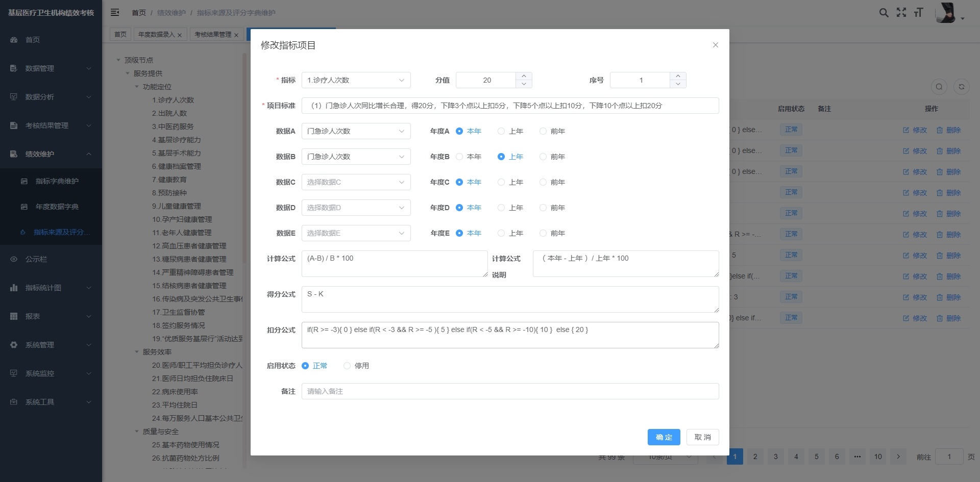Cancel the dialog with 取消
The height and width of the screenshot is (482, 980).
(x=703, y=437)
